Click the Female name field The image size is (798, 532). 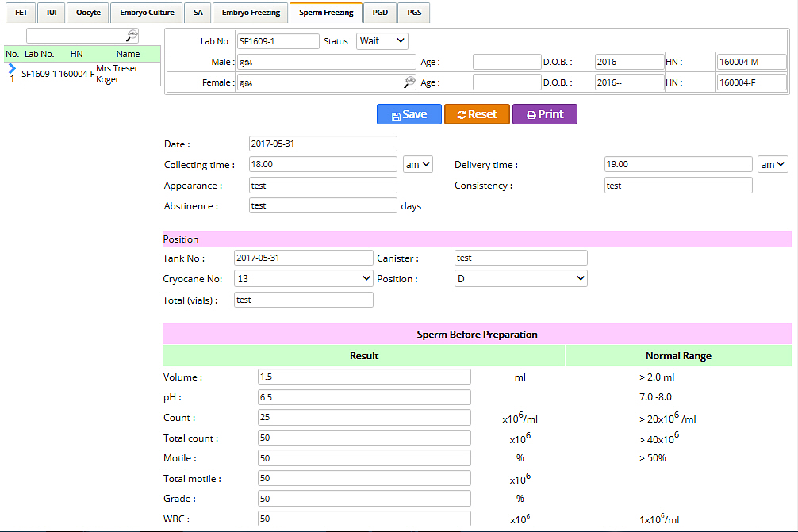[x=326, y=82]
